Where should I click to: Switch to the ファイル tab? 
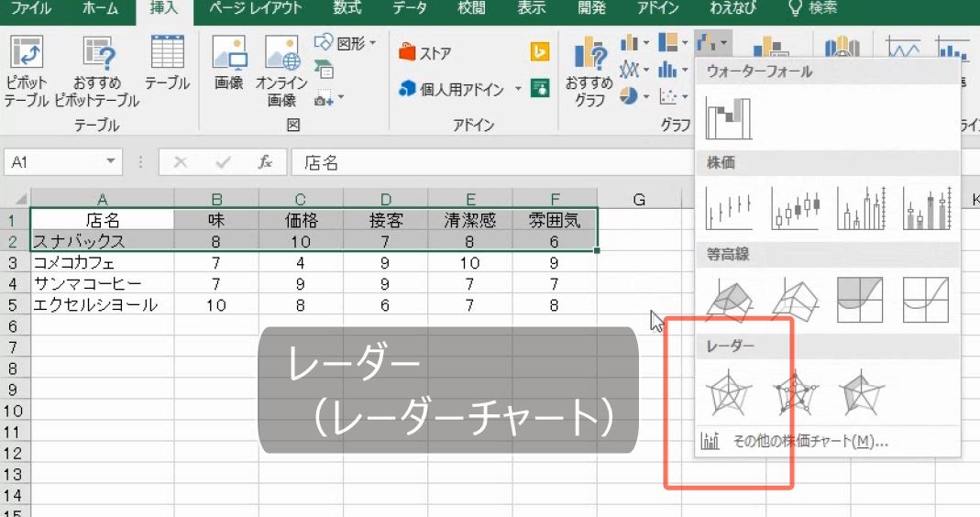(31, 8)
